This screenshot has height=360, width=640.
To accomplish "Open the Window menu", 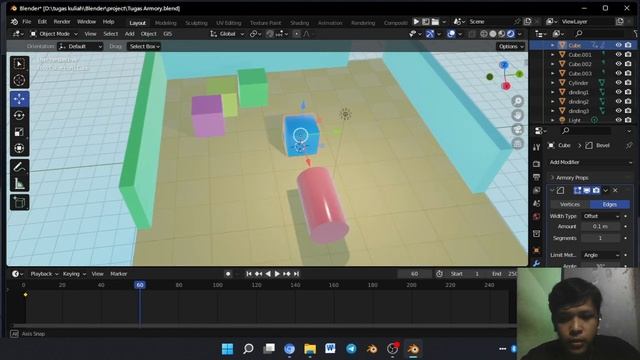I will 86,22.
